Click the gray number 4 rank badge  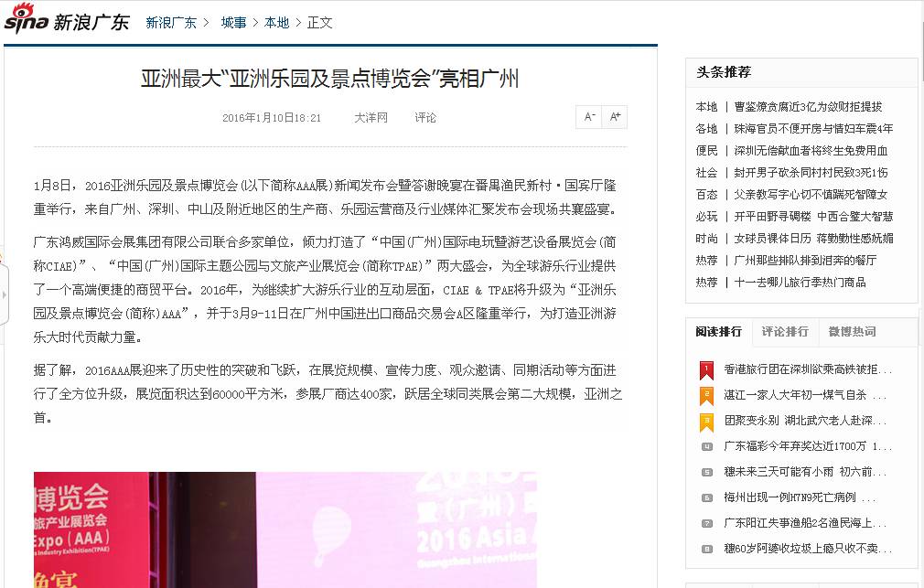point(706,446)
